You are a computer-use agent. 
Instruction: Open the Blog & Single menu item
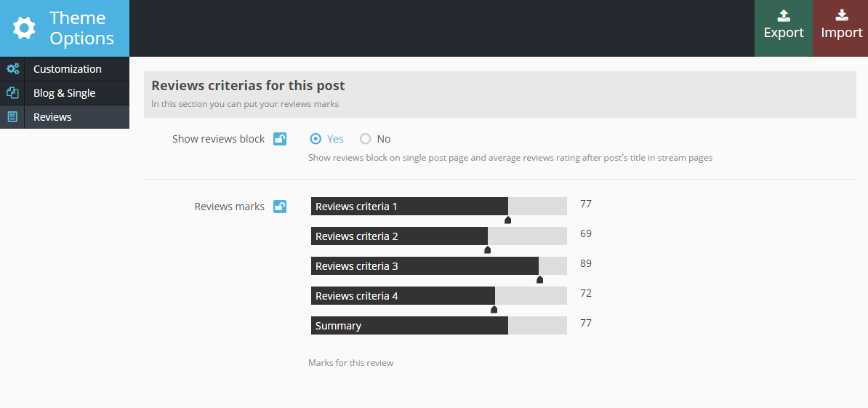click(65, 93)
